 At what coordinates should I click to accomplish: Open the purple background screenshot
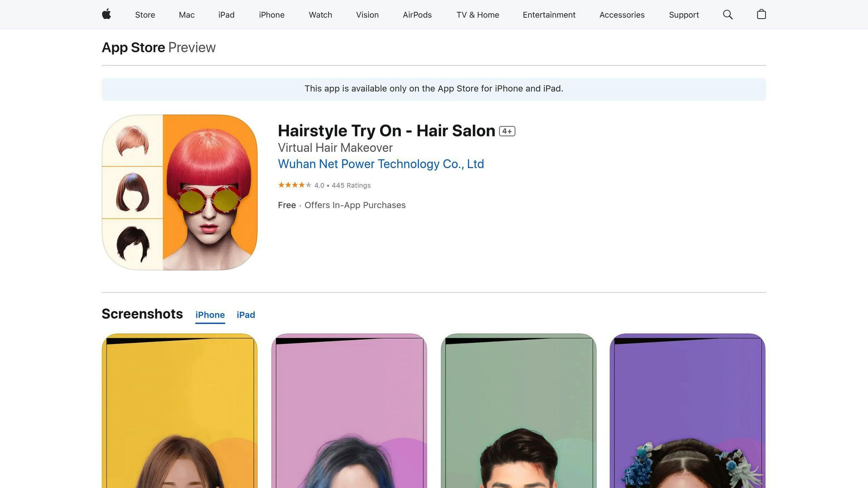click(x=687, y=410)
